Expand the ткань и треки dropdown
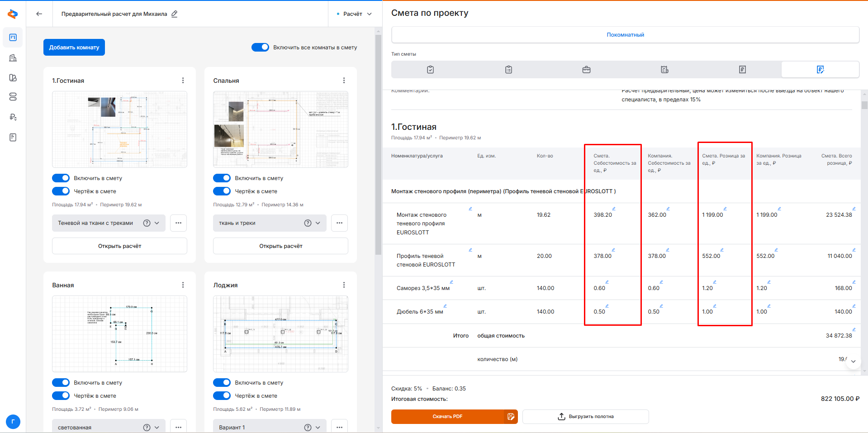 pos(318,223)
